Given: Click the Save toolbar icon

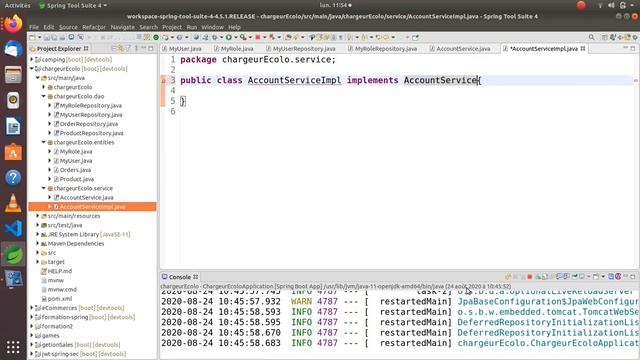Looking at the screenshot, I should pos(47,38).
